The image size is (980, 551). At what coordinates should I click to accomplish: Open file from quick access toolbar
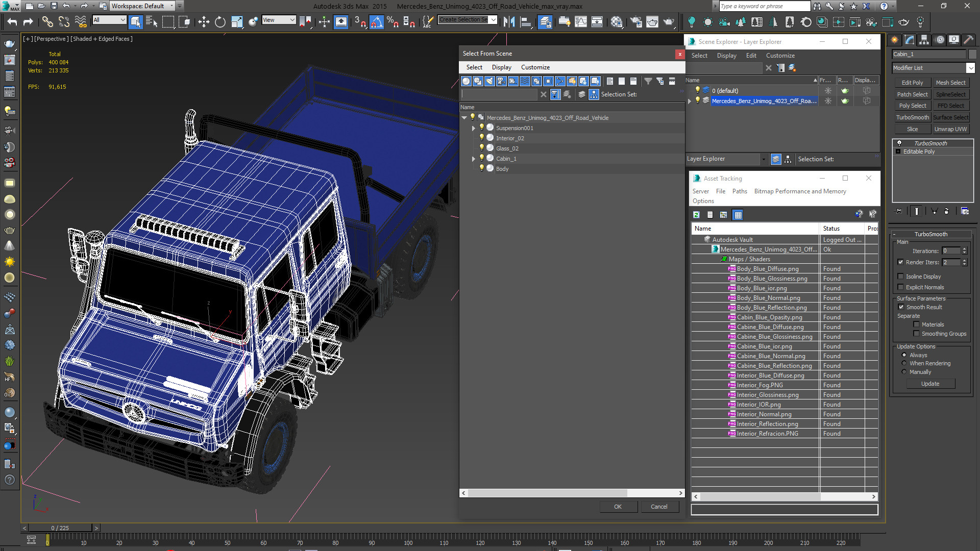pos(42,6)
